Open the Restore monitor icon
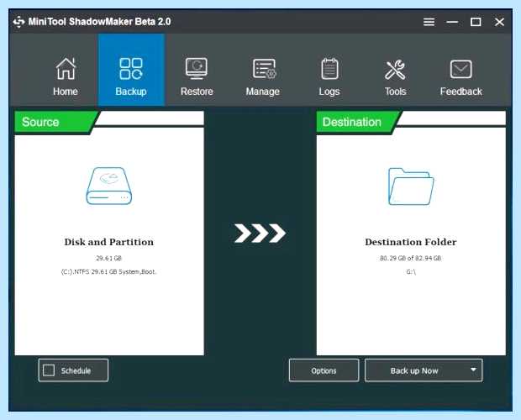 (x=197, y=69)
